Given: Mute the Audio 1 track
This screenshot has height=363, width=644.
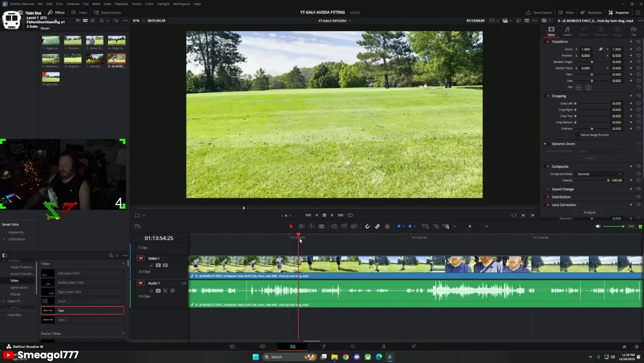Looking at the screenshot, I should tap(172, 291).
